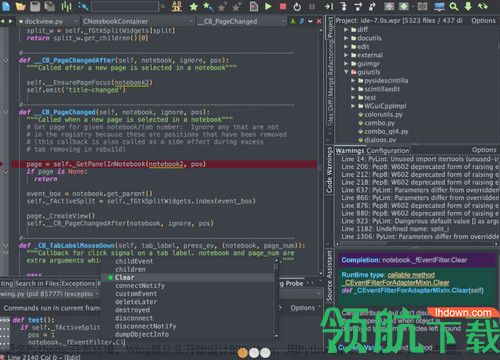Choose 'deleteLater' from completion list
The width and height of the screenshot is (500, 360).
point(136,302)
